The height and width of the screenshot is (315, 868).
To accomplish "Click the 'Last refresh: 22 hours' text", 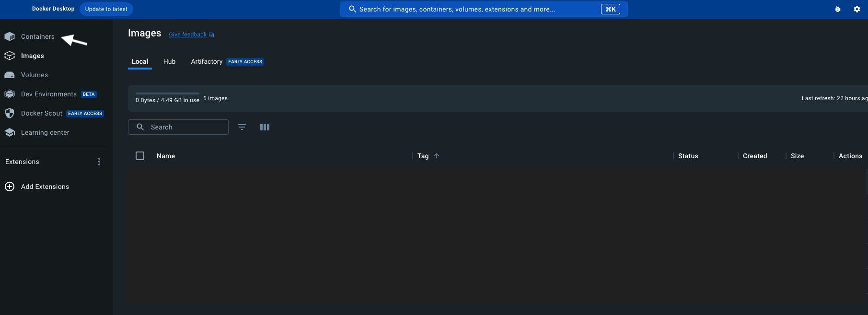I will click(834, 98).
